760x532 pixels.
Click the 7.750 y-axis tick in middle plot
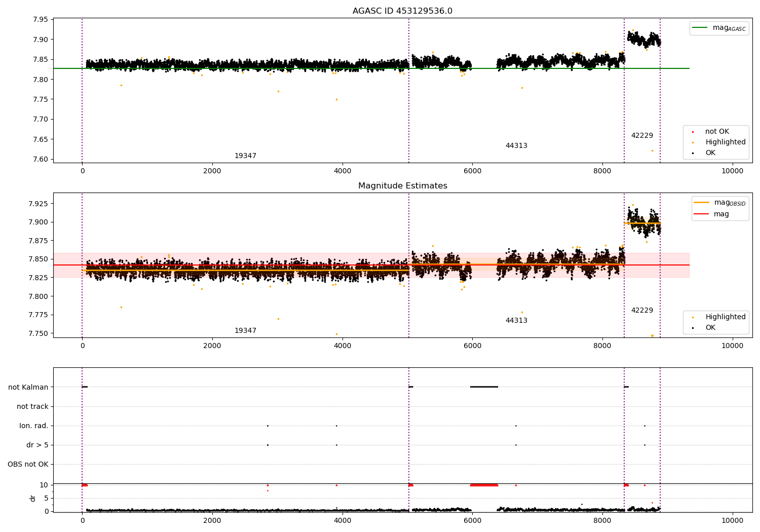point(39,334)
